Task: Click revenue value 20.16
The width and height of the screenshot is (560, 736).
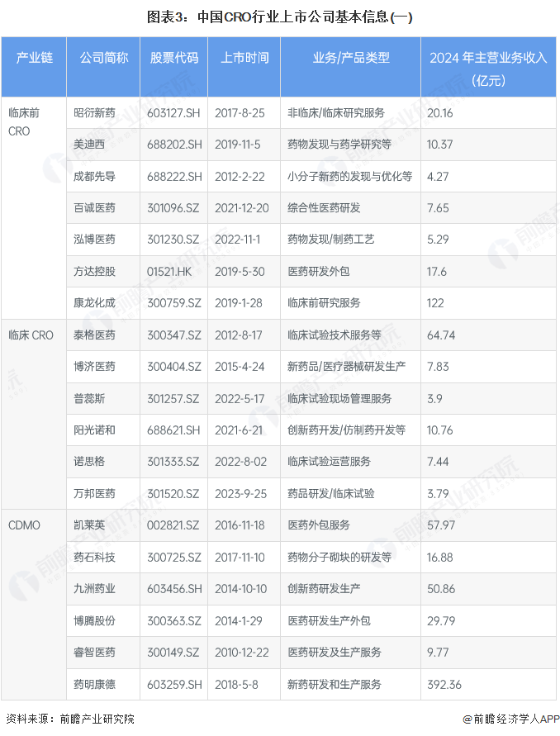Action: [x=440, y=113]
